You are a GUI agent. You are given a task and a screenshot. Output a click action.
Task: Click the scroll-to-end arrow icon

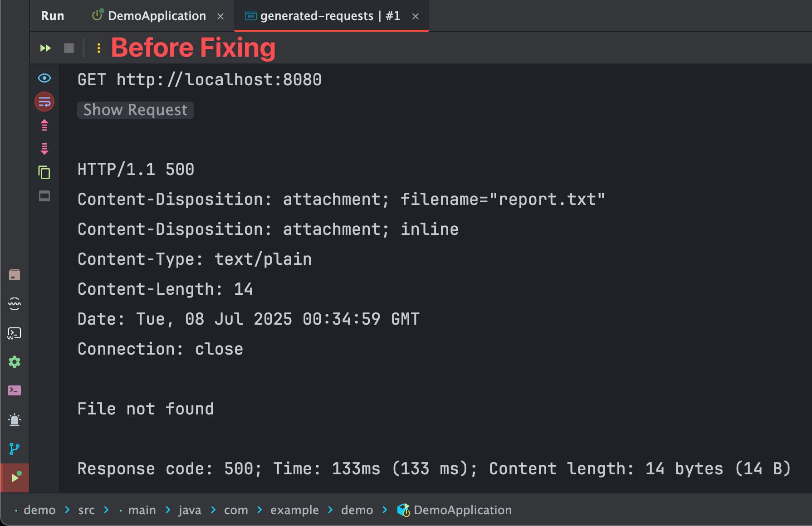pyautogui.click(x=44, y=149)
